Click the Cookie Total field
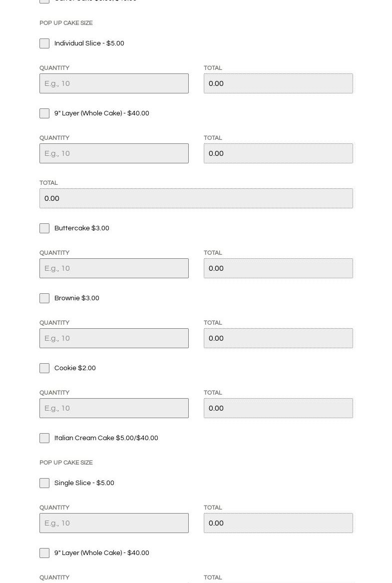 coord(278,408)
